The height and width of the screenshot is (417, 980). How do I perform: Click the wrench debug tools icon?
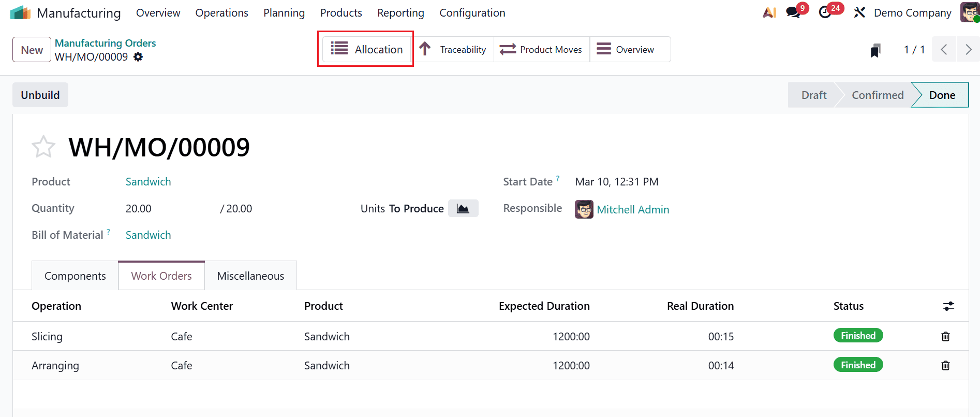[x=859, y=12]
